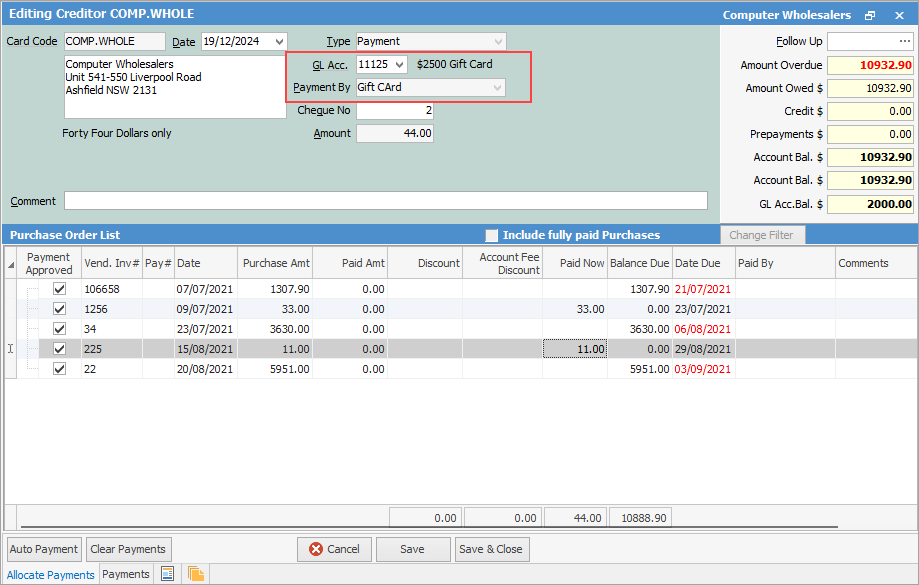The width and height of the screenshot is (919, 585).
Task: Open the Follow Up ellipsis picker
Action: (x=905, y=42)
